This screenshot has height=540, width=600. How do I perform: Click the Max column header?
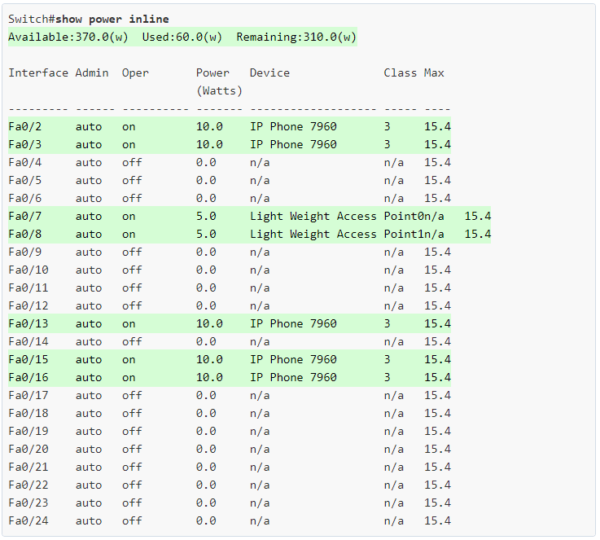click(x=434, y=73)
